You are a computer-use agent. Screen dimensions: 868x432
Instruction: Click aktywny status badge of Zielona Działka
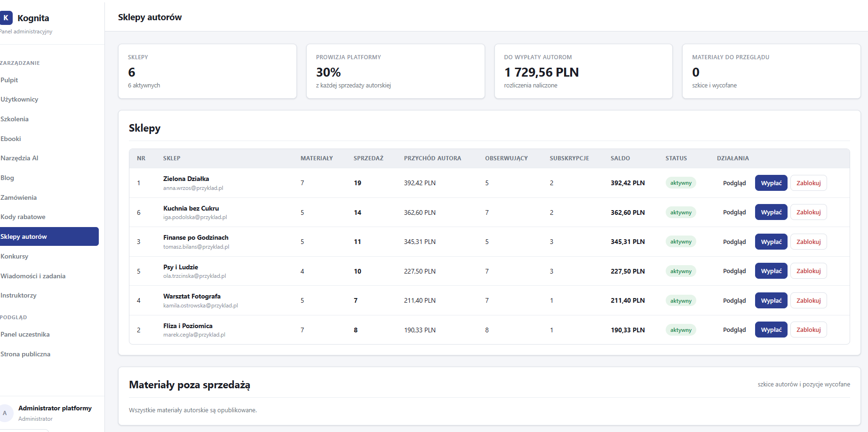point(681,183)
